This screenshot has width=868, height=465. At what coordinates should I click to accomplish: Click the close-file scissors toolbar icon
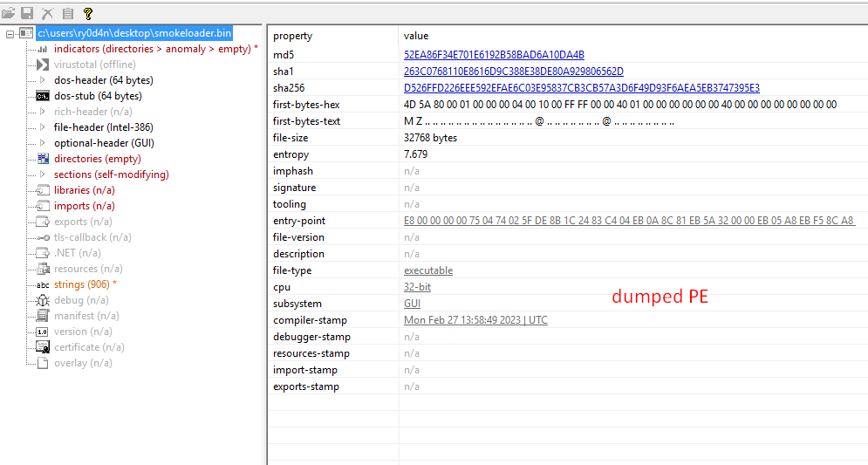click(48, 13)
